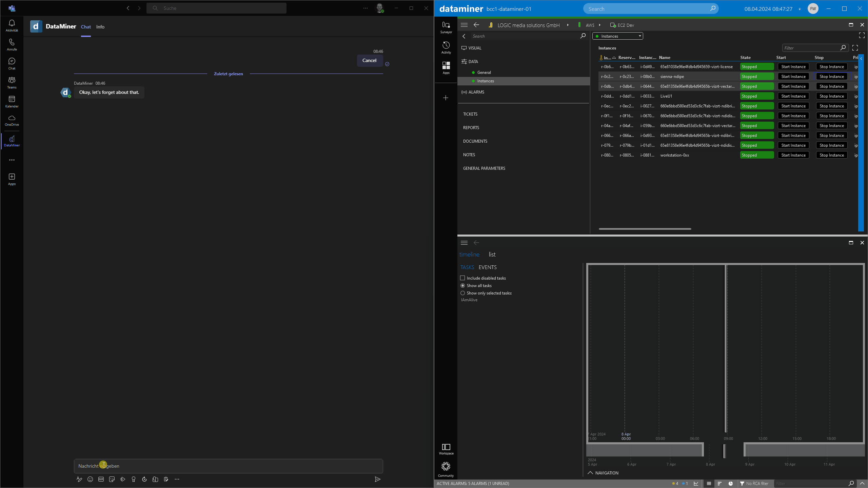This screenshot has width=868, height=488.
Task: Open DataMiner Surveyor module
Action: coord(446,27)
